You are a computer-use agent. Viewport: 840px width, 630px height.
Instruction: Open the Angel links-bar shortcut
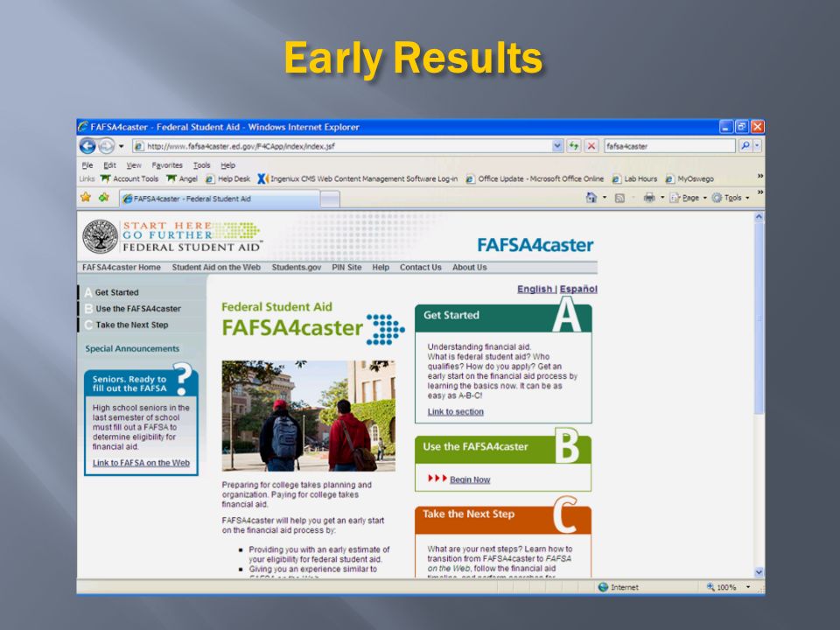tap(182, 178)
